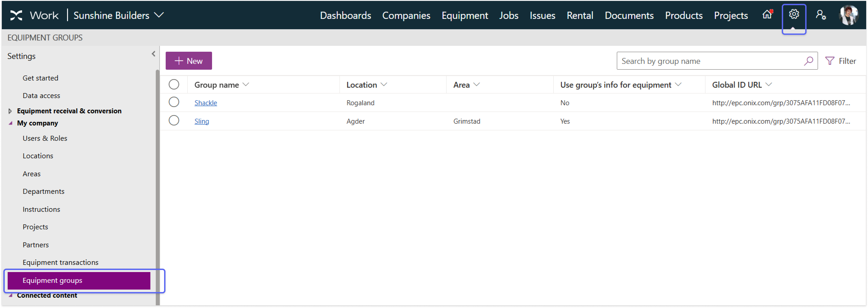Collapse the Settings sidebar arrow

(153, 54)
